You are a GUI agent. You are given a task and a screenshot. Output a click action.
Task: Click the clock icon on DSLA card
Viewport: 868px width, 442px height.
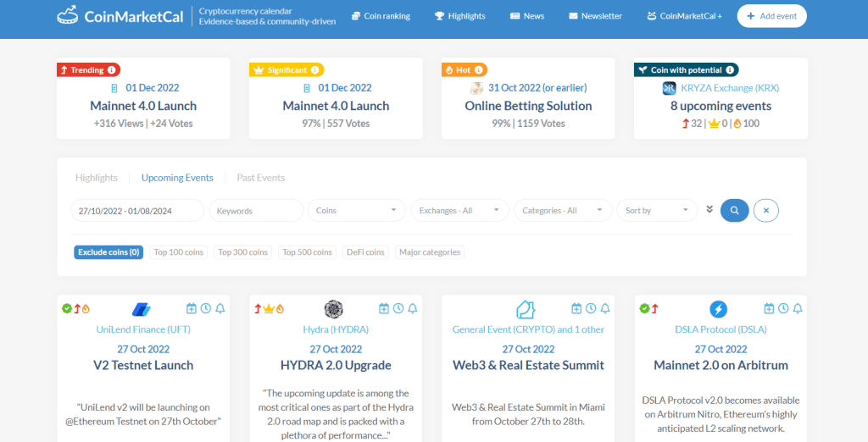[x=783, y=308]
